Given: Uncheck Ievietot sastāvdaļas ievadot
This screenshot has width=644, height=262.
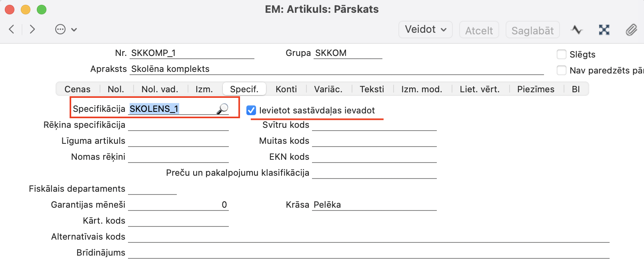Looking at the screenshot, I should tap(251, 110).
